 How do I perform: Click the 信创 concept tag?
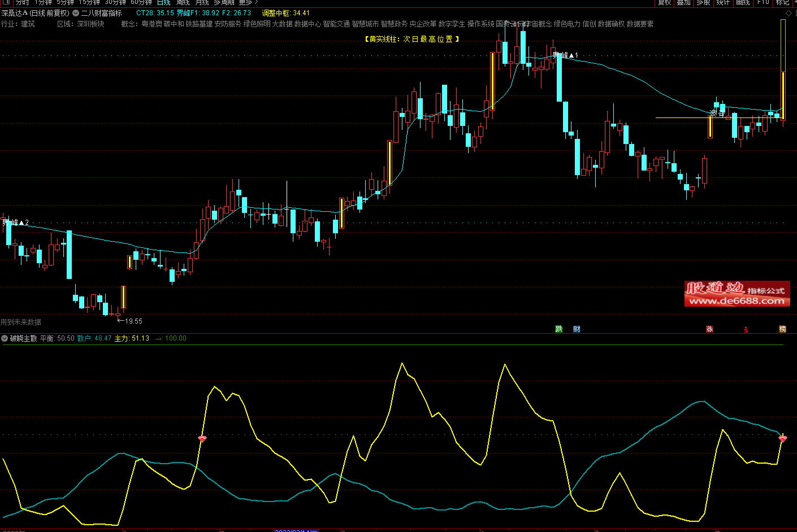coord(589,24)
